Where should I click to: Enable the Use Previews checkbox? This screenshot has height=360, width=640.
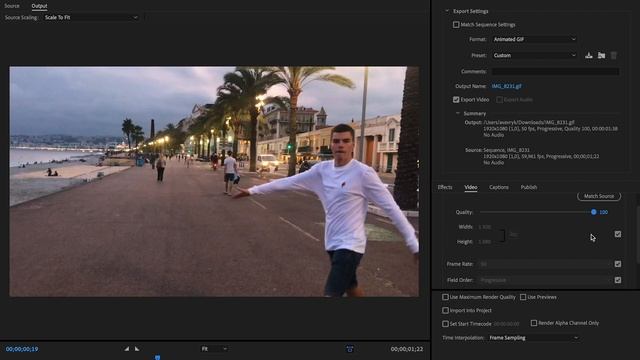tap(523, 297)
